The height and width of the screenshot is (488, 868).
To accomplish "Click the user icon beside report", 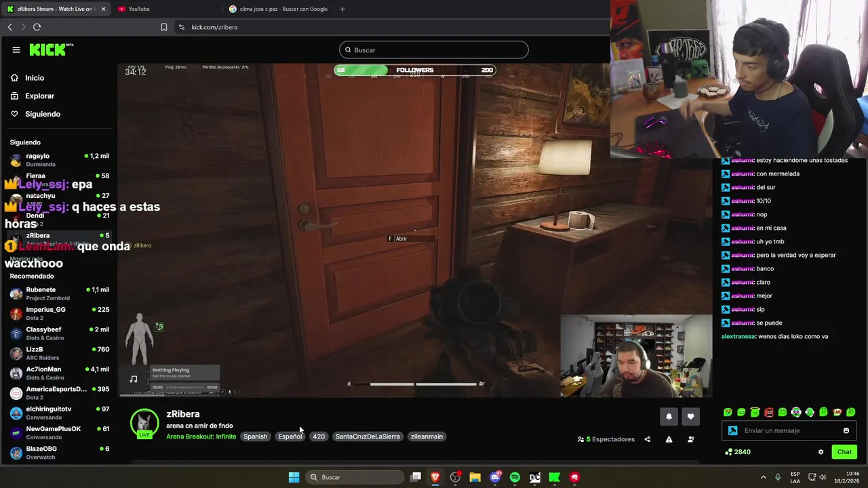I will pos(690,439).
